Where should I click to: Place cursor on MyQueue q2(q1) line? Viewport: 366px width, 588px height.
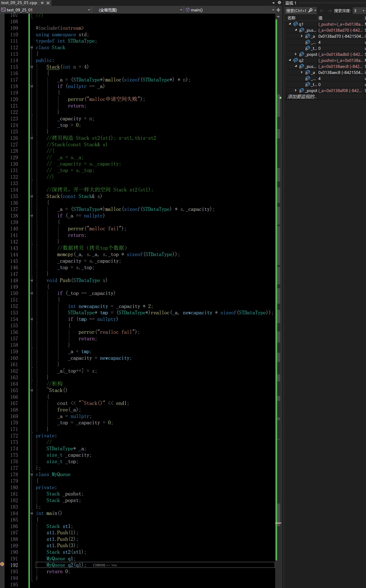coord(66,565)
